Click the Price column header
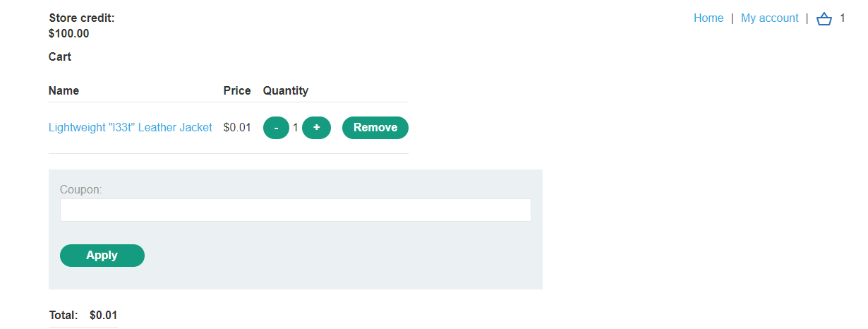Image resolution: width=868 pixels, height=329 pixels. coord(237,90)
